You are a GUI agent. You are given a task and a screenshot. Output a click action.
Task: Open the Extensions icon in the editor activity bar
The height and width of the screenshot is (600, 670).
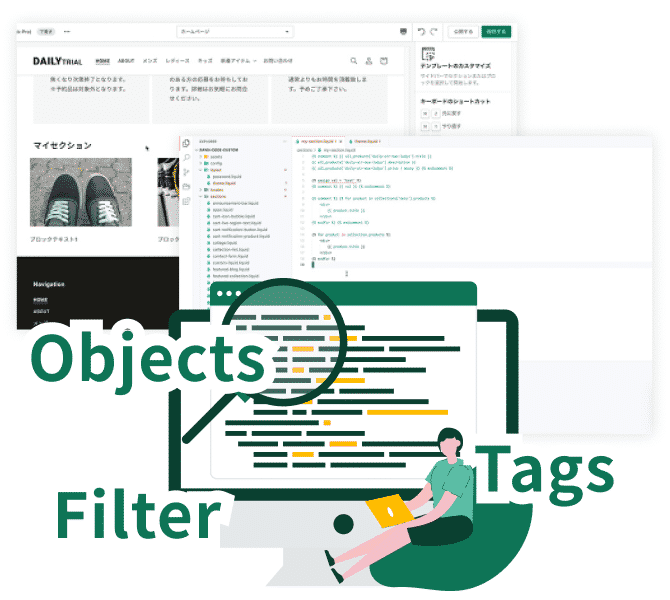point(186,200)
